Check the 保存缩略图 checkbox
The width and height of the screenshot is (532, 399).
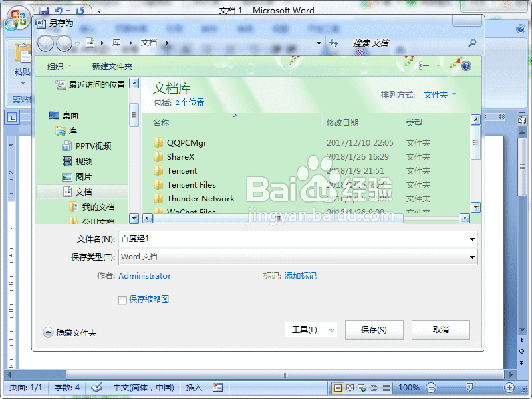(122, 300)
